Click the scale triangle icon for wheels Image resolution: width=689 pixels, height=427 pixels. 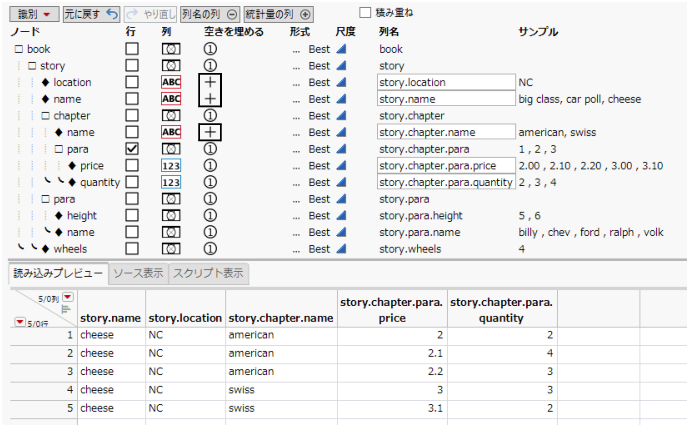[341, 249]
